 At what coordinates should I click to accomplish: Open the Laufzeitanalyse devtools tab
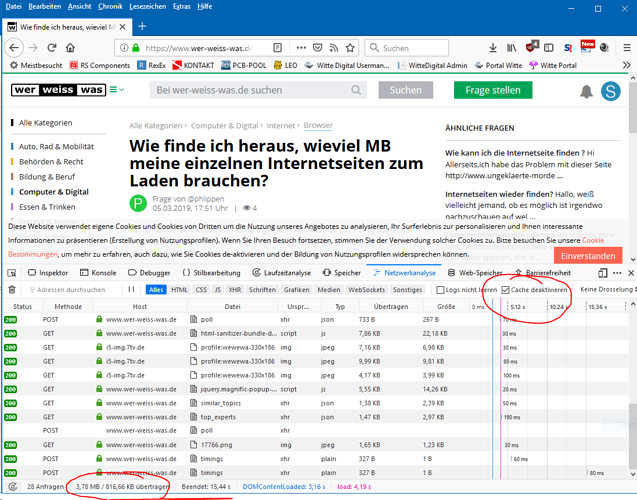281,273
